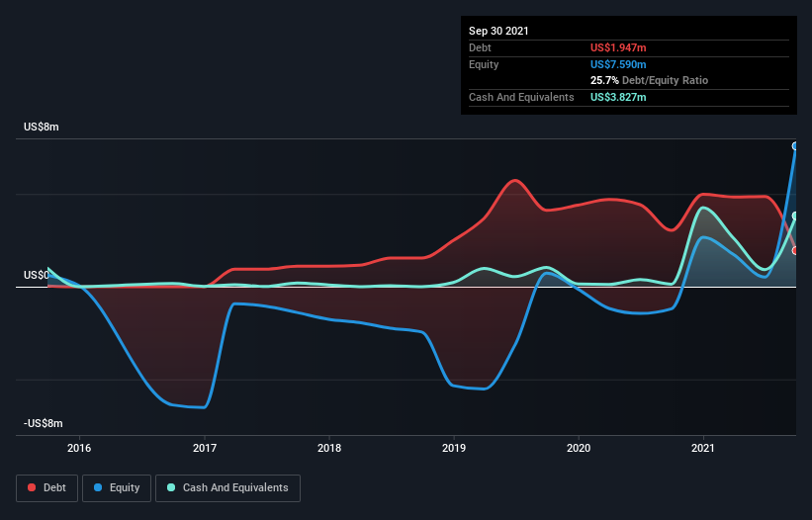812x520 pixels.
Task: Click the -US$8m y-axis label
Action: pyautogui.click(x=44, y=424)
